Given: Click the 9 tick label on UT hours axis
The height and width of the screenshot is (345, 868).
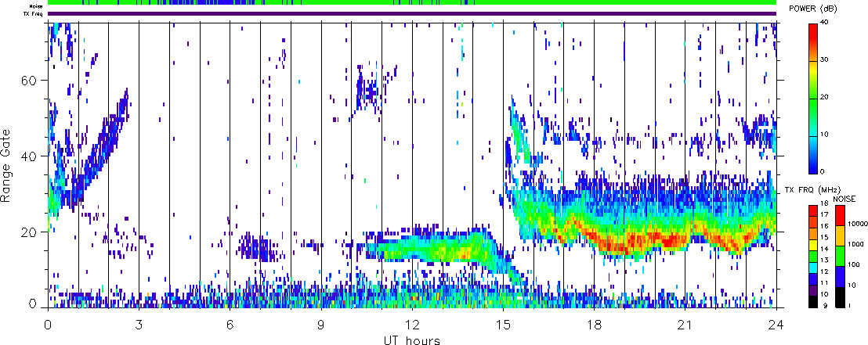Looking at the screenshot, I should click(321, 325).
